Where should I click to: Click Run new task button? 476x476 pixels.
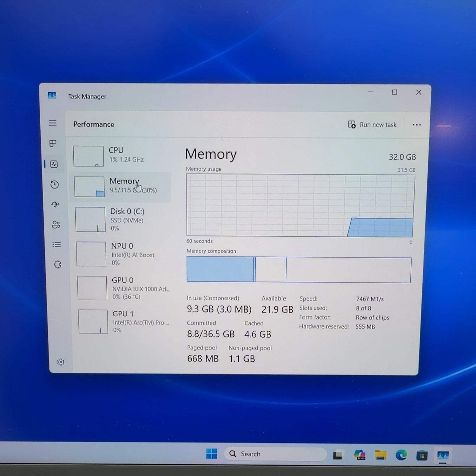pyautogui.click(x=372, y=125)
